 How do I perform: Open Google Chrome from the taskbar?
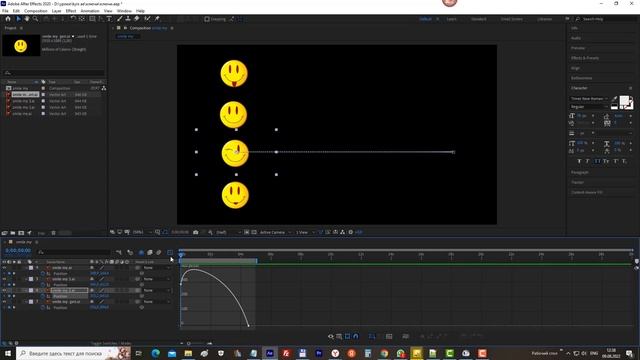[x=384, y=353]
